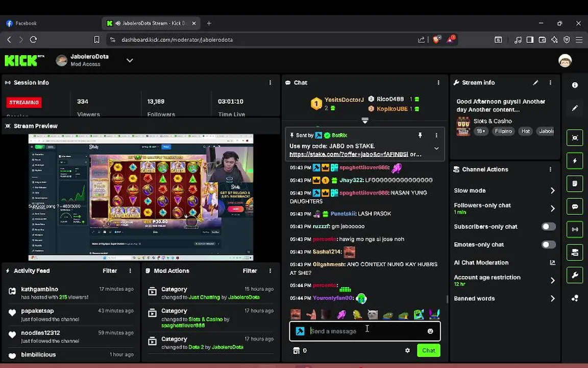
Task: Open pinned message three-dot options
Action: [x=436, y=135]
